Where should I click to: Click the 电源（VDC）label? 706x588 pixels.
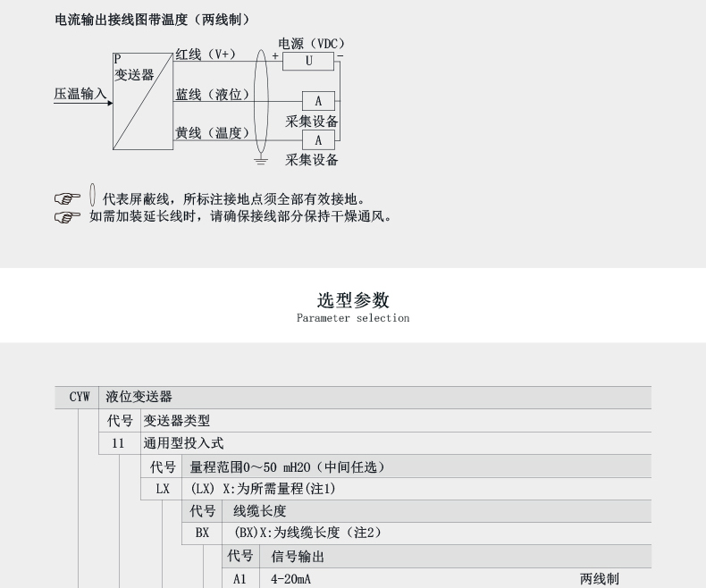pyautogui.click(x=311, y=43)
